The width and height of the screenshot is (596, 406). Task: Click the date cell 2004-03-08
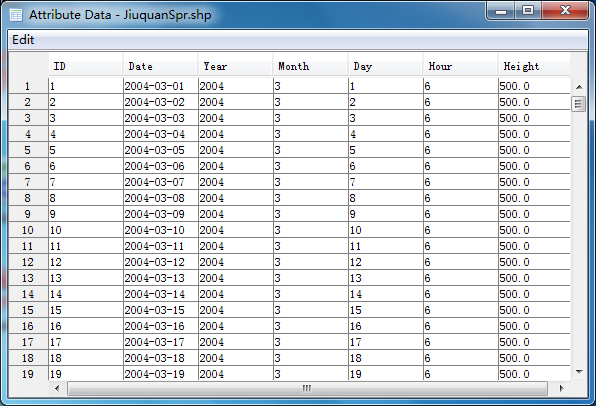point(161,198)
